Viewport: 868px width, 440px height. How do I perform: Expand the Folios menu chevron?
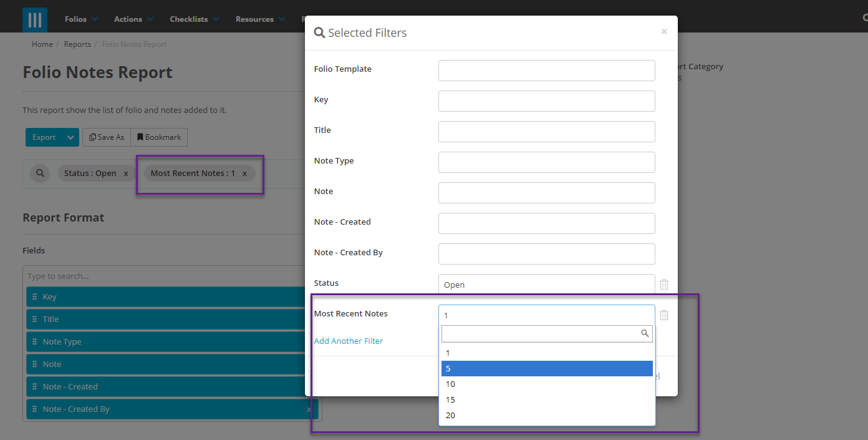[x=96, y=19]
